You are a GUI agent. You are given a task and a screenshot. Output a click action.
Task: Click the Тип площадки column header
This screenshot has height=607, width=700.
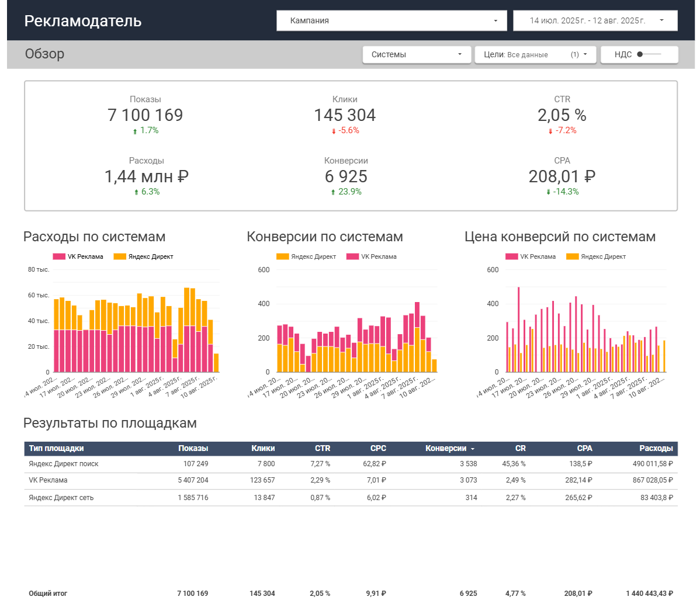pyautogui.click(x=56, y=449)
